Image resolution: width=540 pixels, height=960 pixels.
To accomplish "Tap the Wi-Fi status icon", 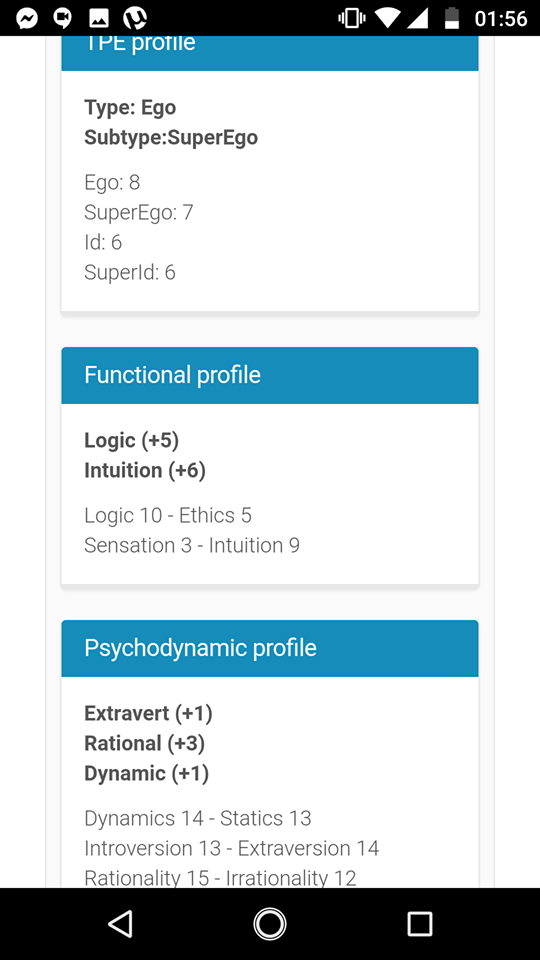I will click(x=387, y=18).
